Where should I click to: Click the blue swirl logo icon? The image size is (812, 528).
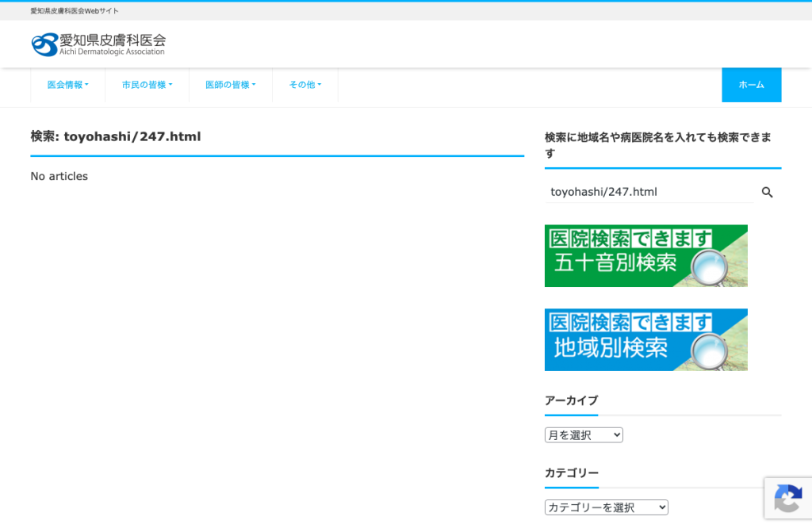44,44
